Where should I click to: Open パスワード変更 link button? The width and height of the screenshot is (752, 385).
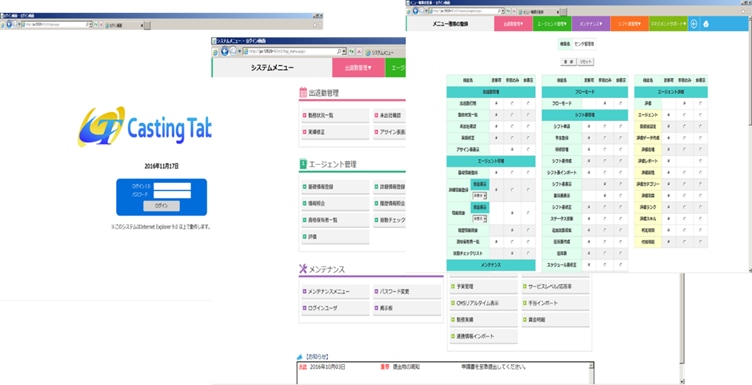(407, 292)
